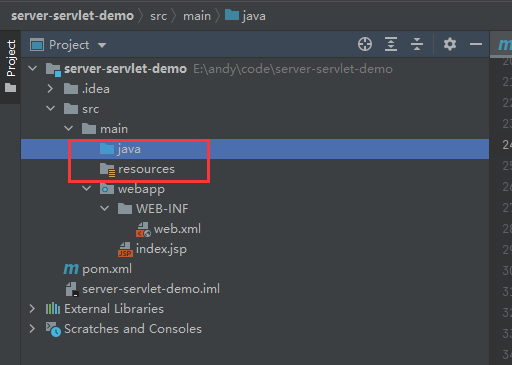The height and width of the screenshot is (365, 512).
Task: Expand the External Libraries node
Action: click(x=32, y=309)
